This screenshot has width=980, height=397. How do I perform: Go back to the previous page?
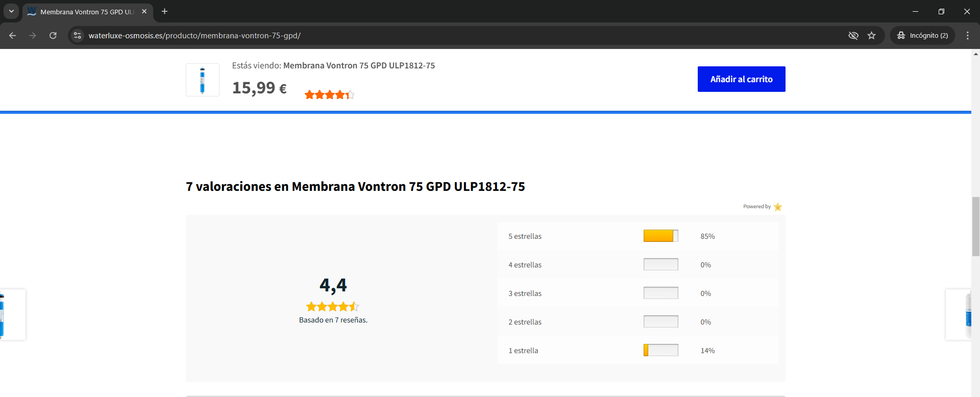click(13, 36)
